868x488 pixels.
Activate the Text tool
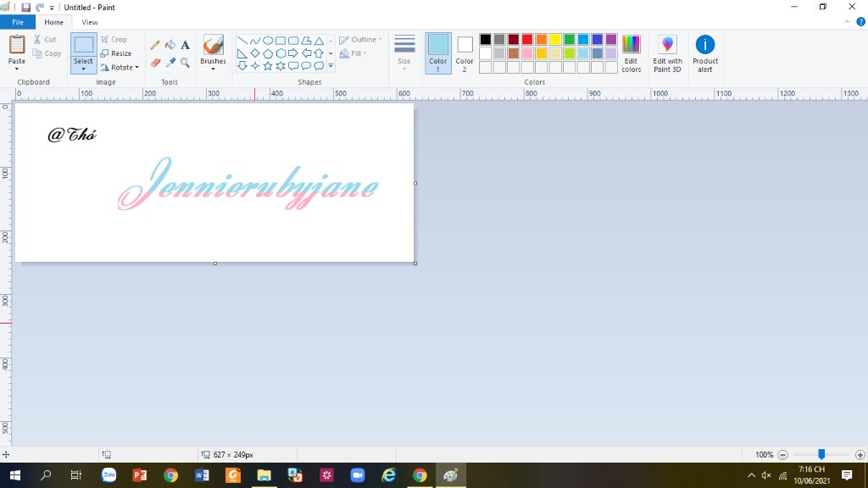click(186, 45)
